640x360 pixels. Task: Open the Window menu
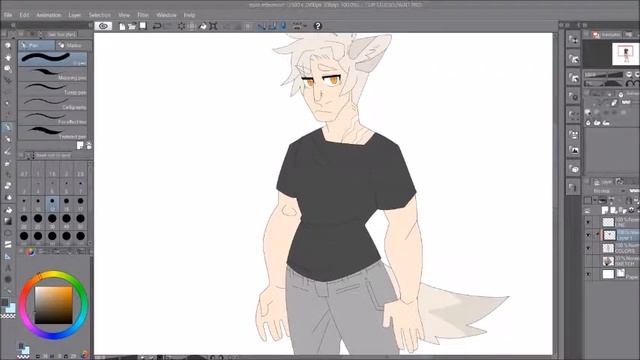click(x=166, y=15)
